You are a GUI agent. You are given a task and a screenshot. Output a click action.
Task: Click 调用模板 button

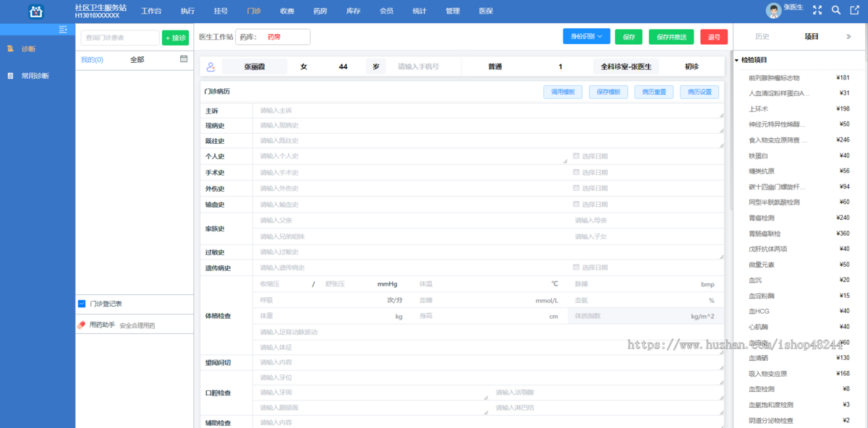[563, 92]
